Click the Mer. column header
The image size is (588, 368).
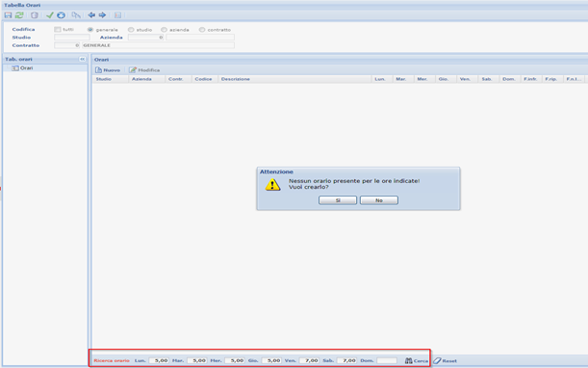pos(424,79)
